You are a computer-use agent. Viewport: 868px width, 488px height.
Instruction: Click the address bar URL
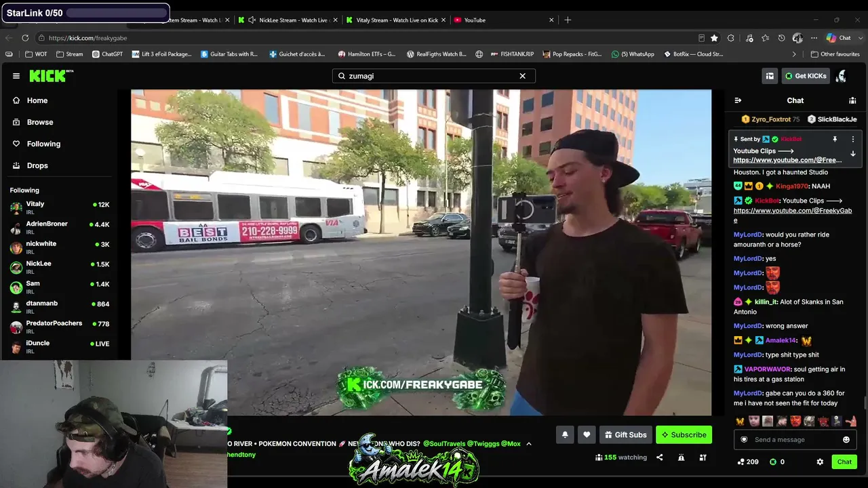(x=87, y=38)
